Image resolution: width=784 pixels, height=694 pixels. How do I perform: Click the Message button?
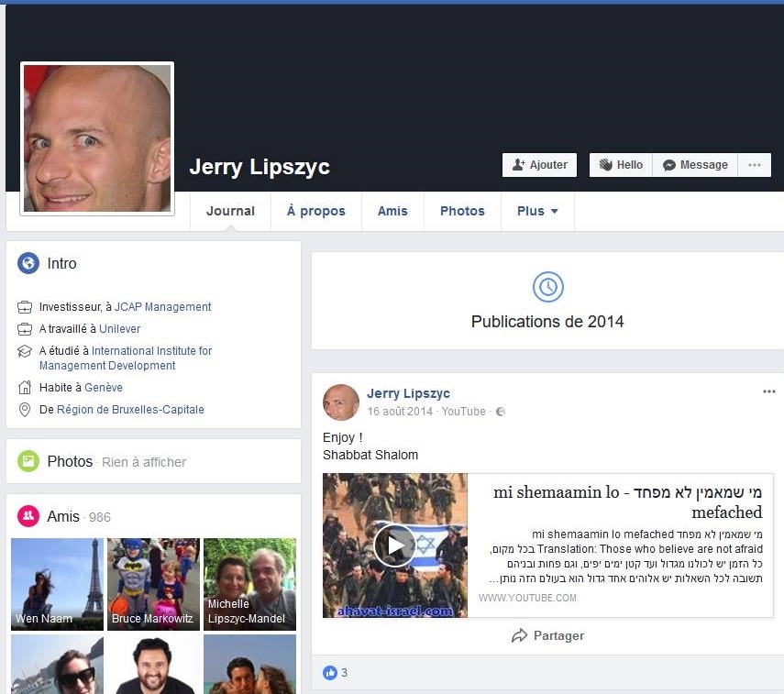coord(695,165)
